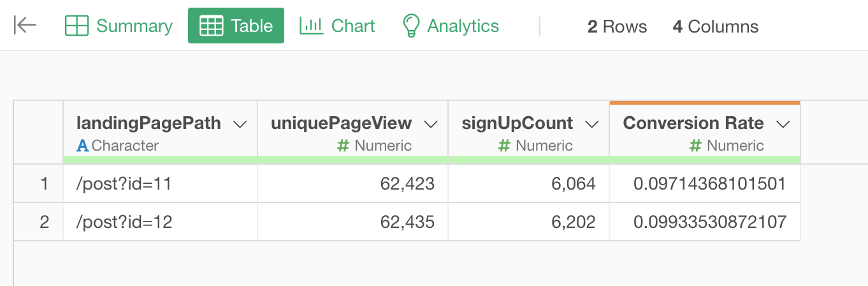Switch to the Summary tab
This screenshot has width=868, height=286.
point(134,26)
